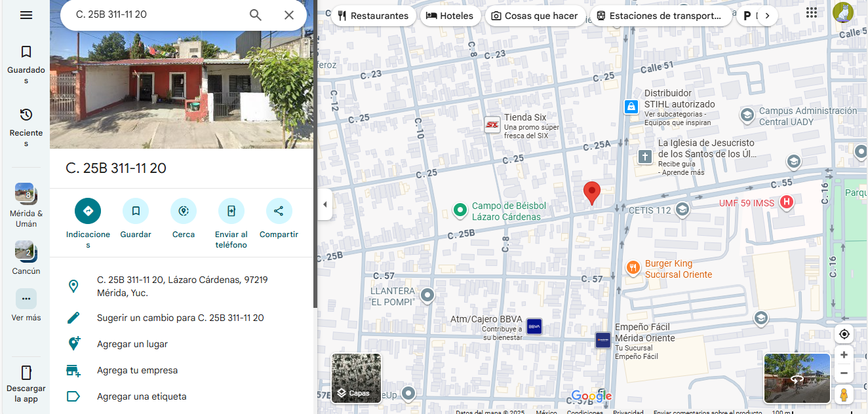Viewport: 868px width, 414px height.
Task: Click Enviar al teléfono icon
Action: click(x=231, y=211)
